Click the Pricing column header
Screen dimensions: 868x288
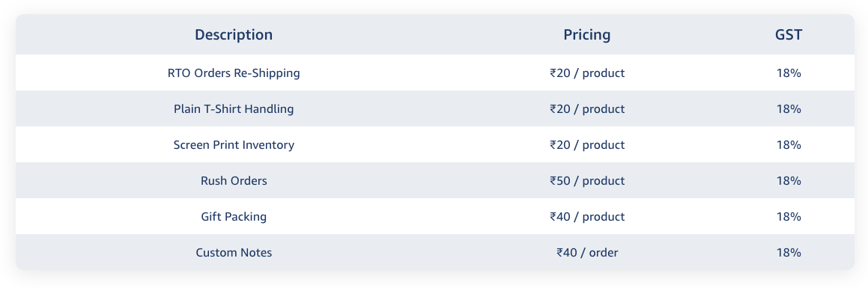[587, 35]
